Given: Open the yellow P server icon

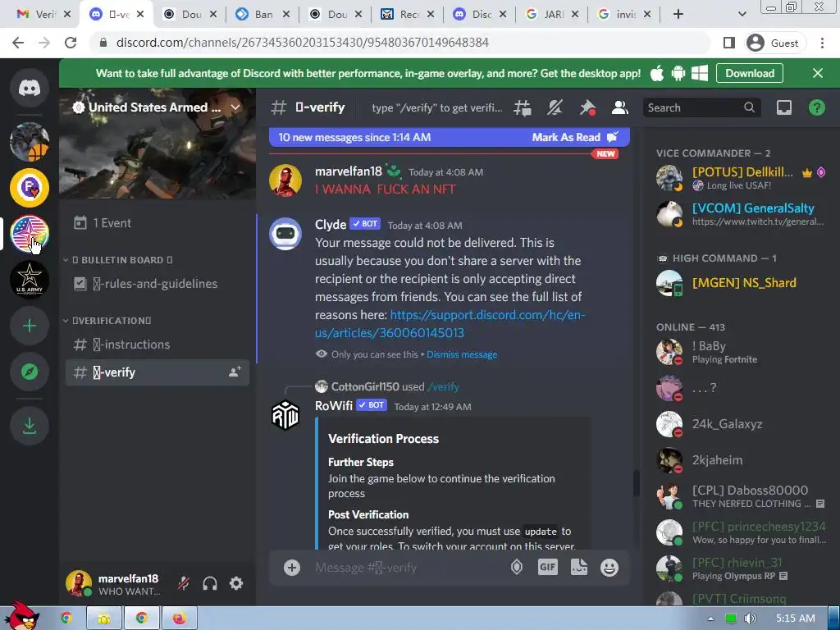Looking at the screenshot, I should [30, 188].
